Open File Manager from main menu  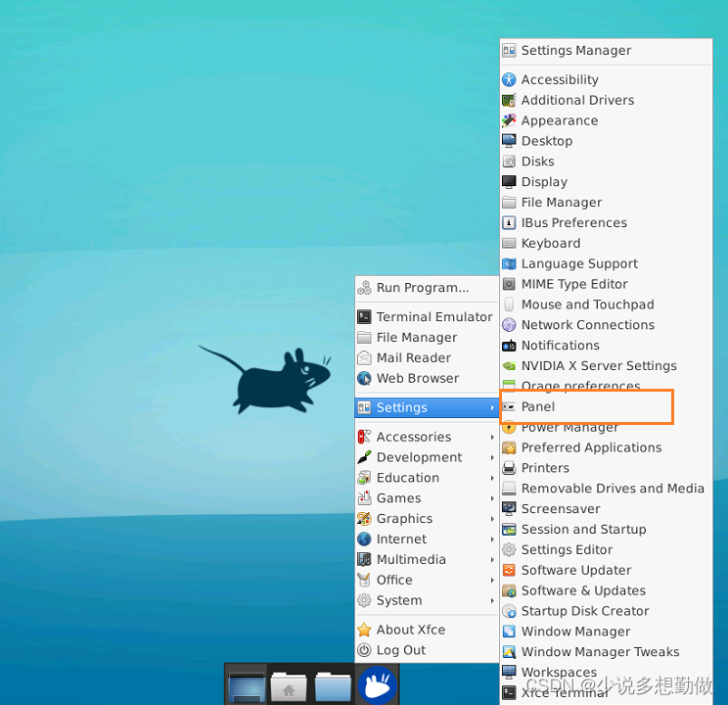[427, 338]
